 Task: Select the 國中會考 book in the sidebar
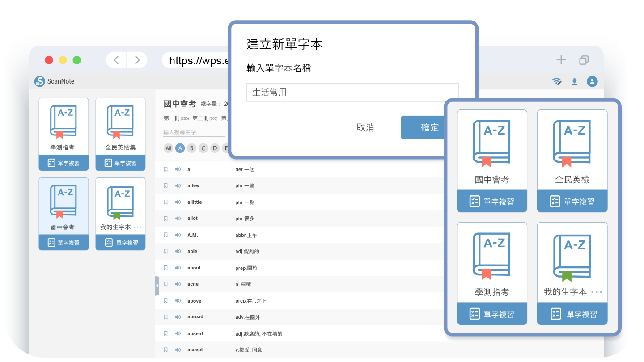pos(64,206)
